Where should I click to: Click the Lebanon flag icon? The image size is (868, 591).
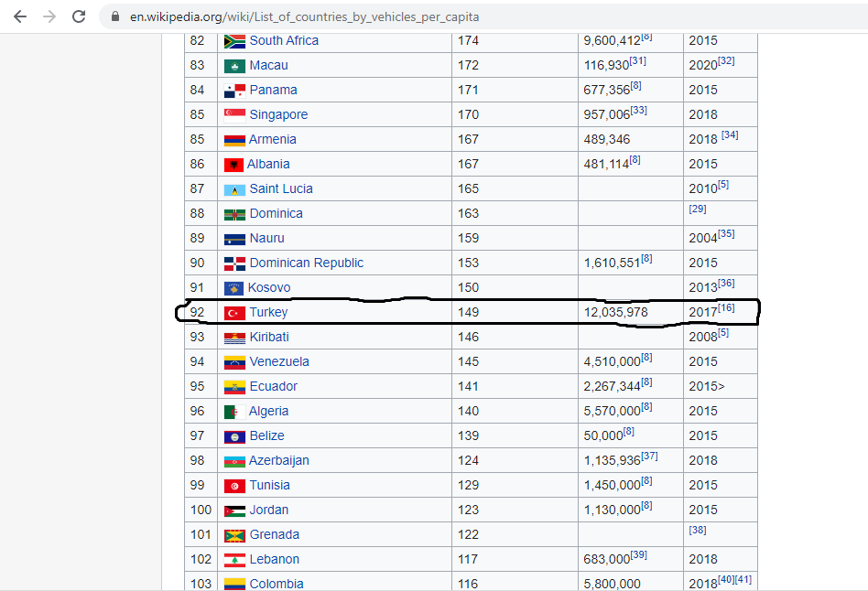[x=234, y=560]
